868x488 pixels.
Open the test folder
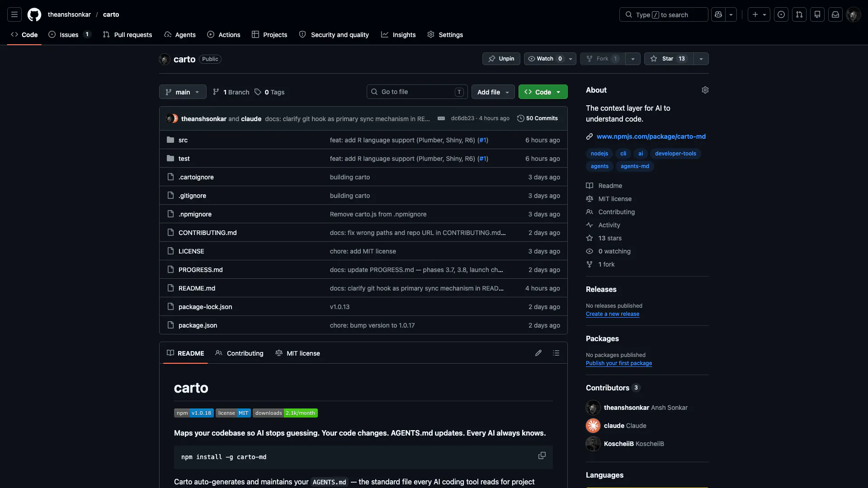(184, 159)
